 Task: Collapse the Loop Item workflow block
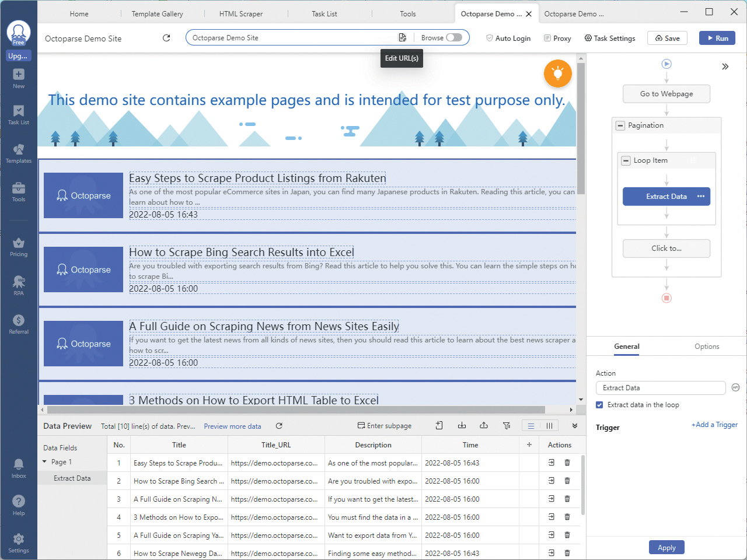click(626, 160)
